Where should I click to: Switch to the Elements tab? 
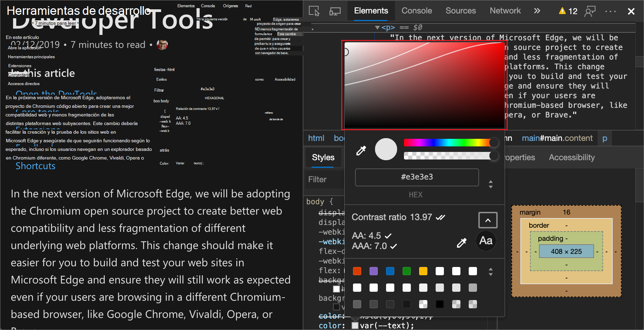tap(371, 11)
